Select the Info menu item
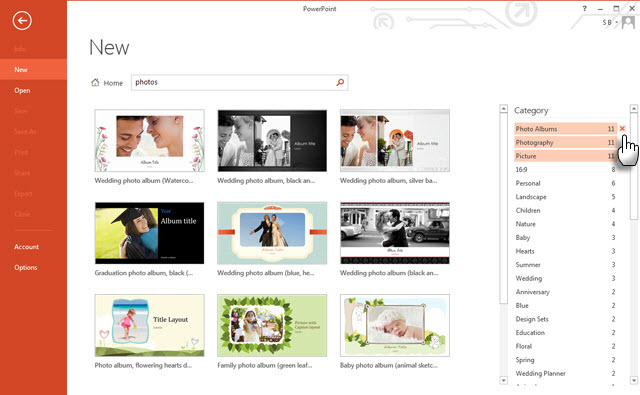640x395 pixels. (33, 49)
